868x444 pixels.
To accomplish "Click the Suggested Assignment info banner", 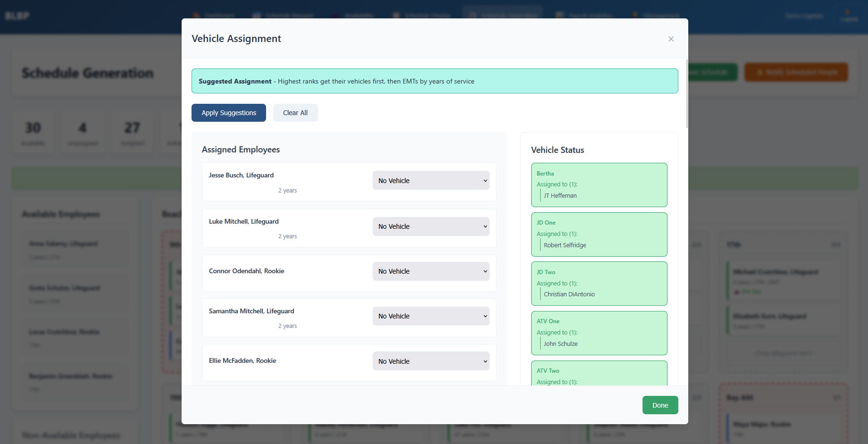I will pyautogui.click(x=434, y=81).
